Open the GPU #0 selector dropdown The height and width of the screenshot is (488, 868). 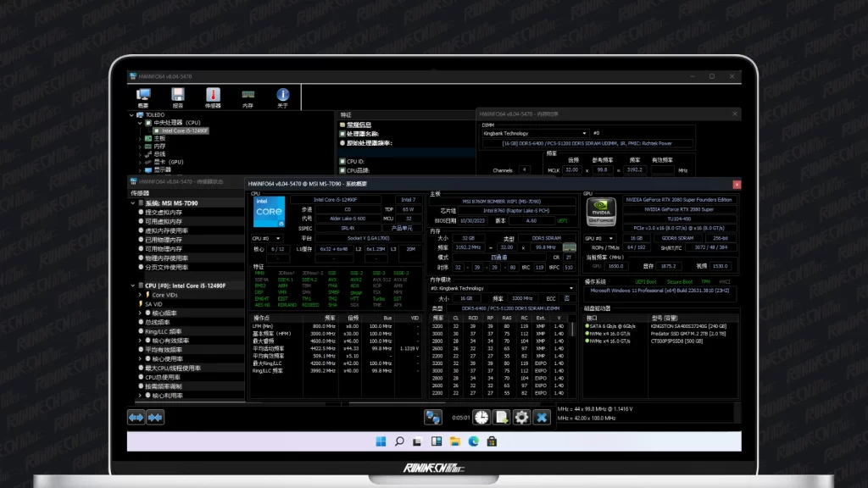coord(600,238)
